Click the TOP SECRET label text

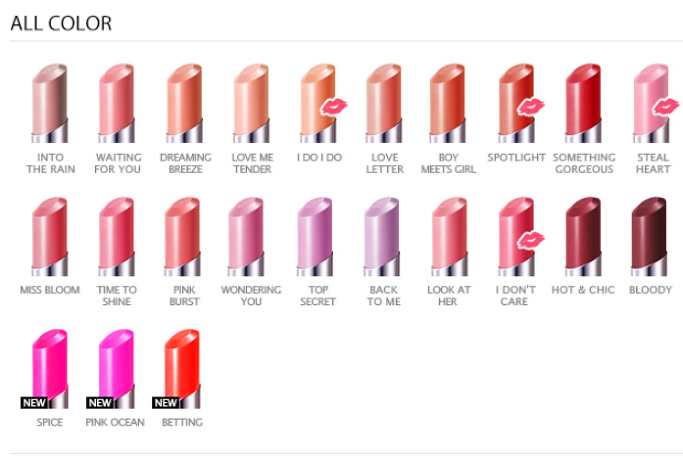pyautogui.click(x=318, y=296)
